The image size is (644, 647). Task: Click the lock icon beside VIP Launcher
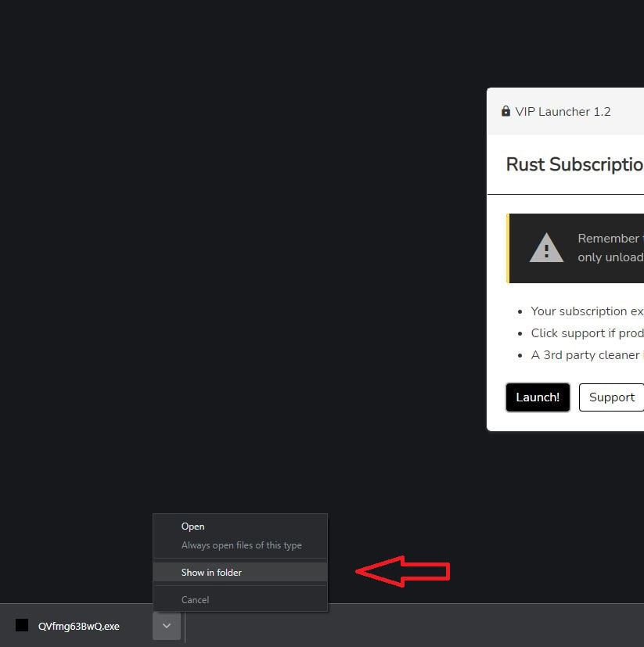(505, 111)
